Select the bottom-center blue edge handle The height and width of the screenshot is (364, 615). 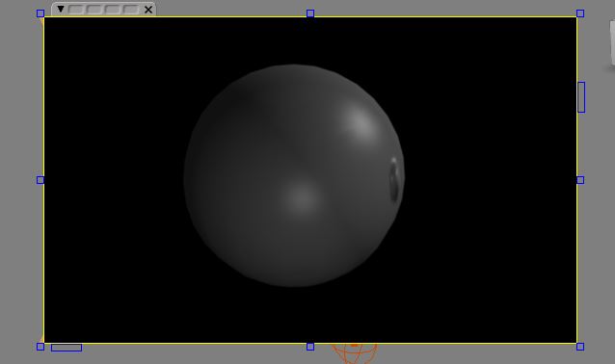[x=310, y=347]
